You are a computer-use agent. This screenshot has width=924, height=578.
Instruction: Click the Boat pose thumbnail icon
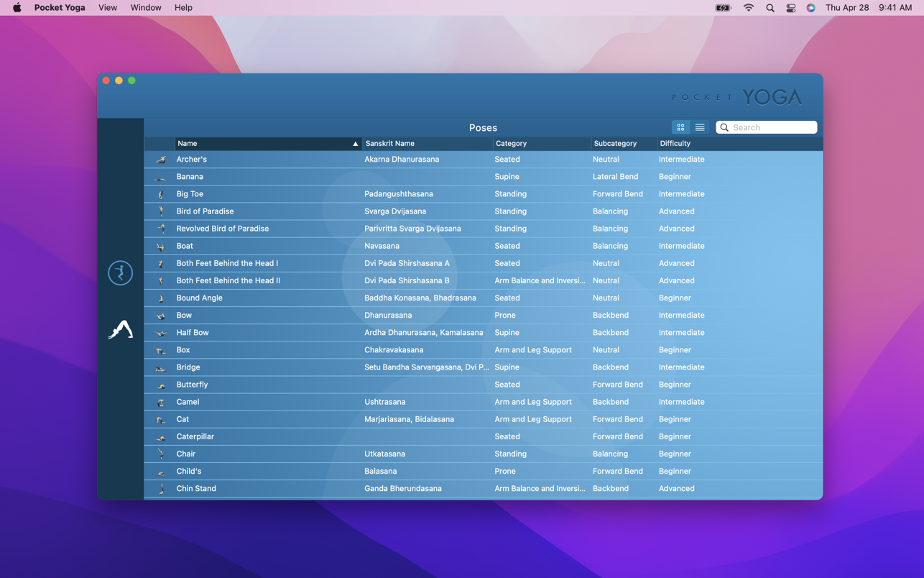(x=161, y=247)
